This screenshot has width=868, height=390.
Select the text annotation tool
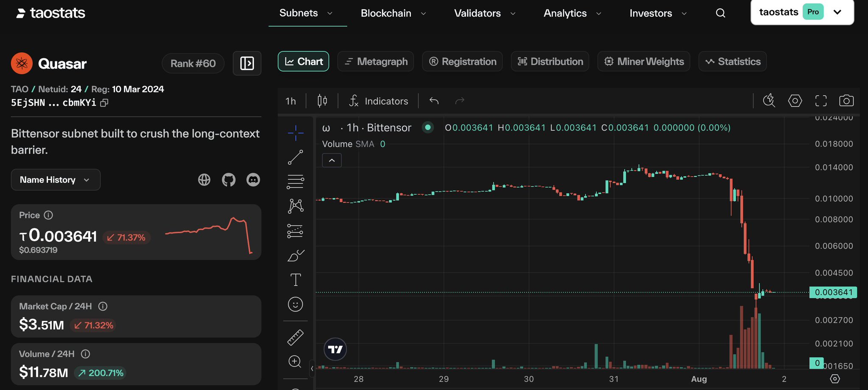pos(296,280)
